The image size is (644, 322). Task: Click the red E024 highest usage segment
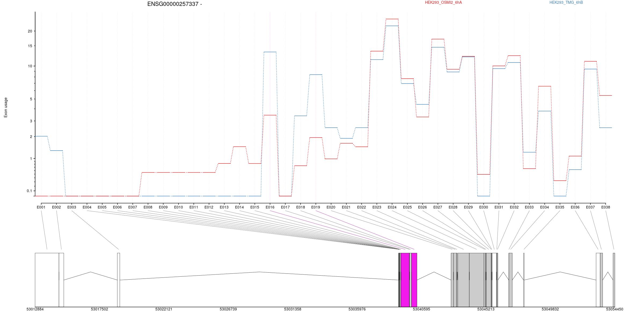(x=392, y=19)
